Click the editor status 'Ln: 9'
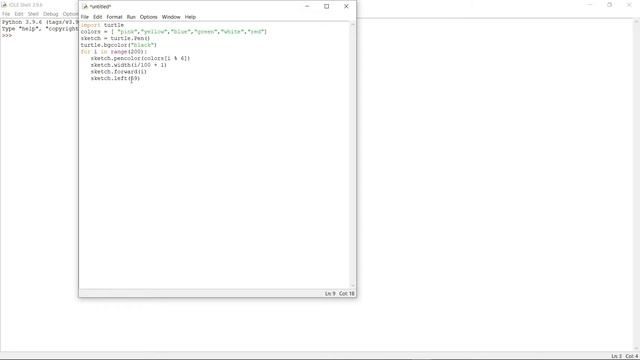Image resolution: width=640 pixels, height=360 pixels. pos(330,293)
